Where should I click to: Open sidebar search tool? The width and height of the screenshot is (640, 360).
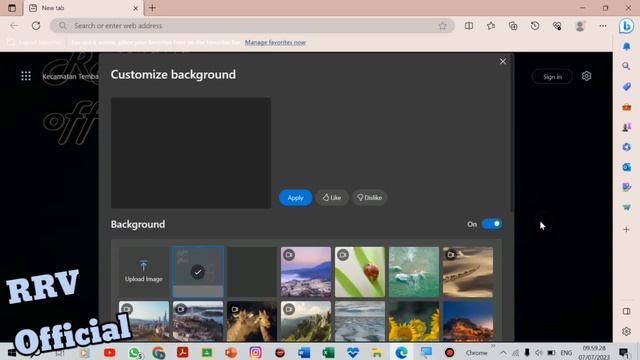[x=627, y=66]
